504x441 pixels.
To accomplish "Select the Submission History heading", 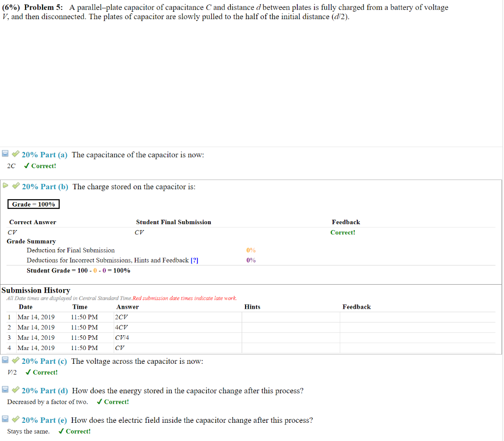I will point(35,290).
